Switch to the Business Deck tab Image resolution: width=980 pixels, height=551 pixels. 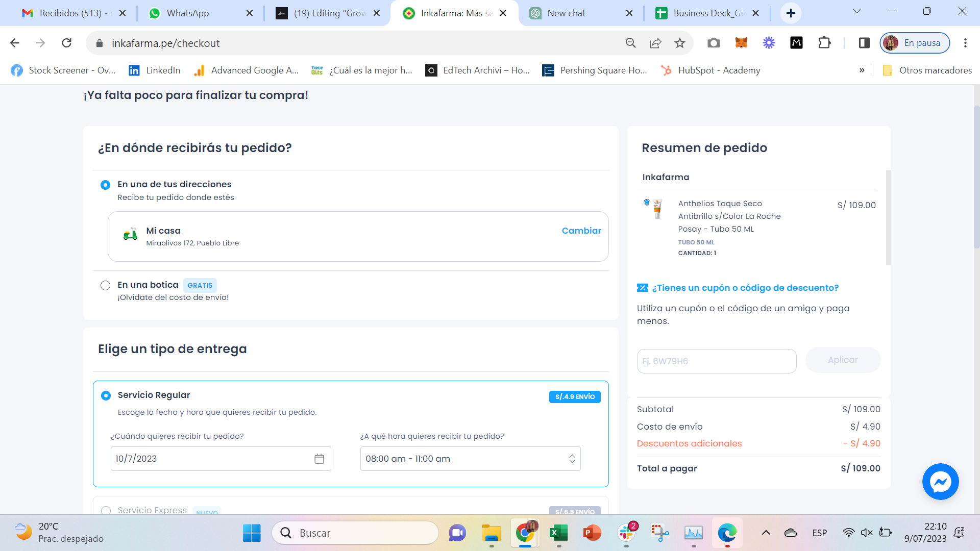pos(707,13)
